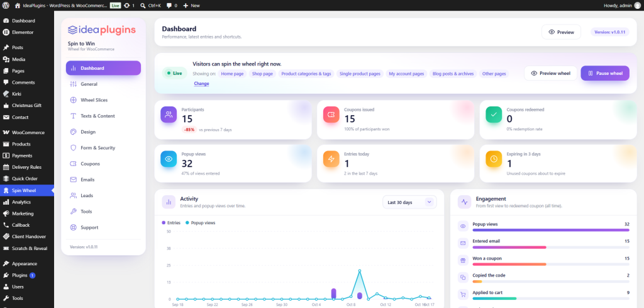Open Christmas Gift menu item
Image resolution: width=644 pixels, height=308 pixels.
[26, 105]
